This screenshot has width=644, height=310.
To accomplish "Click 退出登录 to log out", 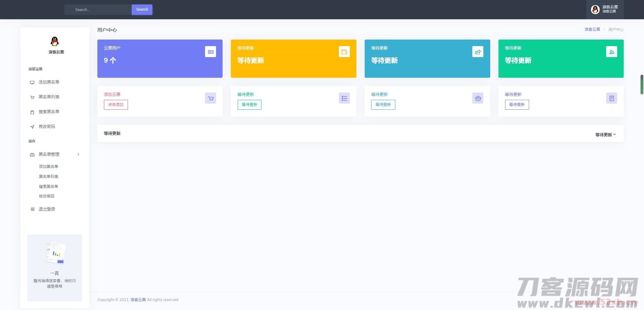I will pos(47,209).
